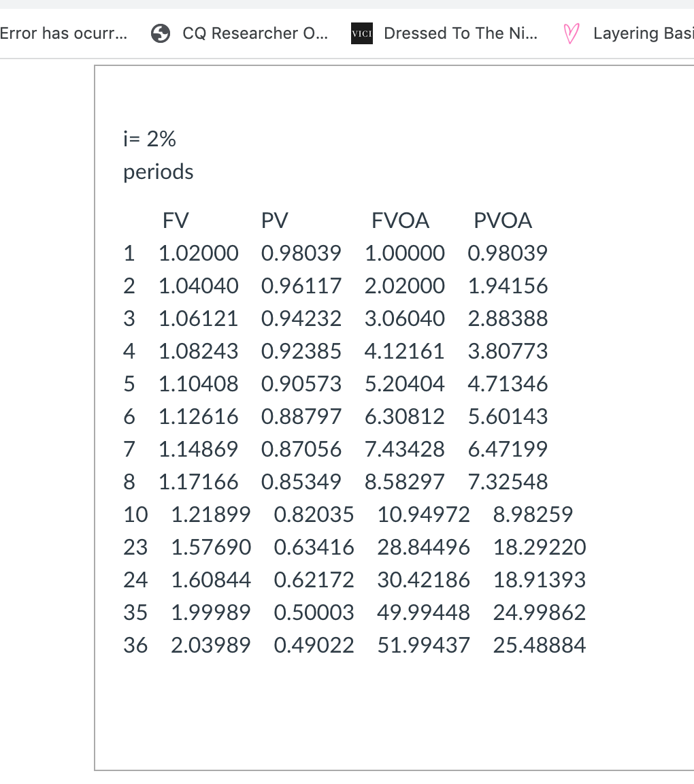Click FVOA value 2.02000
694x784 pixels.
coord(405,286)
